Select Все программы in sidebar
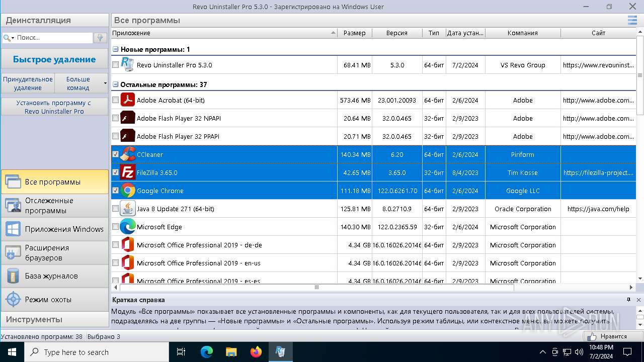 [54, 182]
